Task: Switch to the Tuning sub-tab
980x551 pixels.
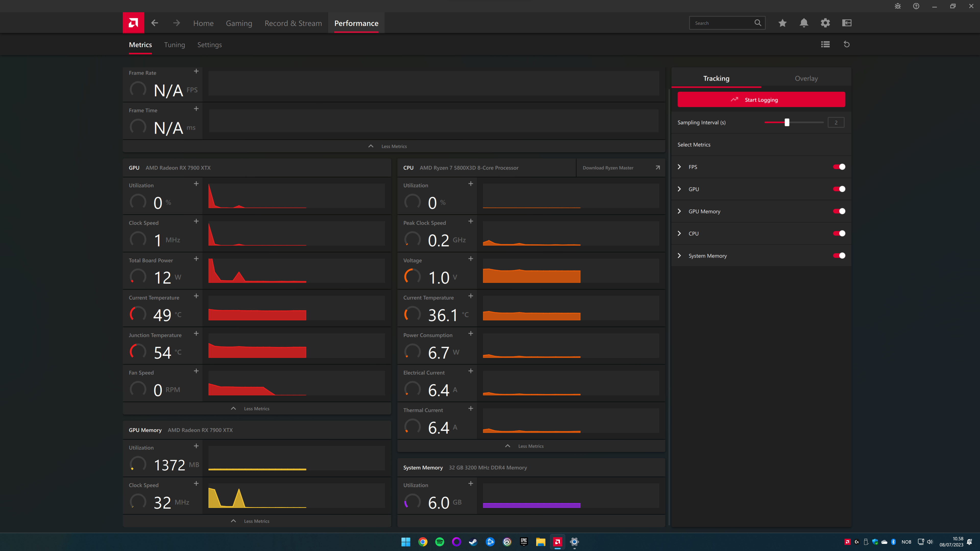Action: tap(175, 45)
